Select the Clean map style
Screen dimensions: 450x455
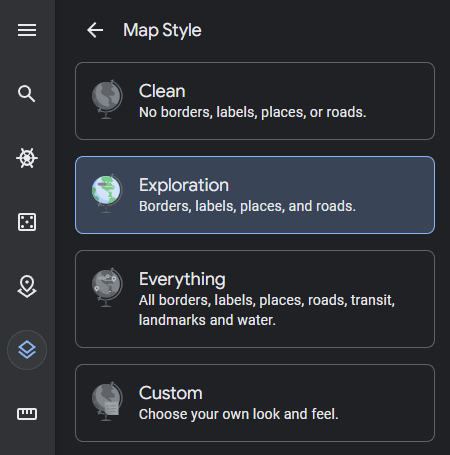[x=255, y=101]
